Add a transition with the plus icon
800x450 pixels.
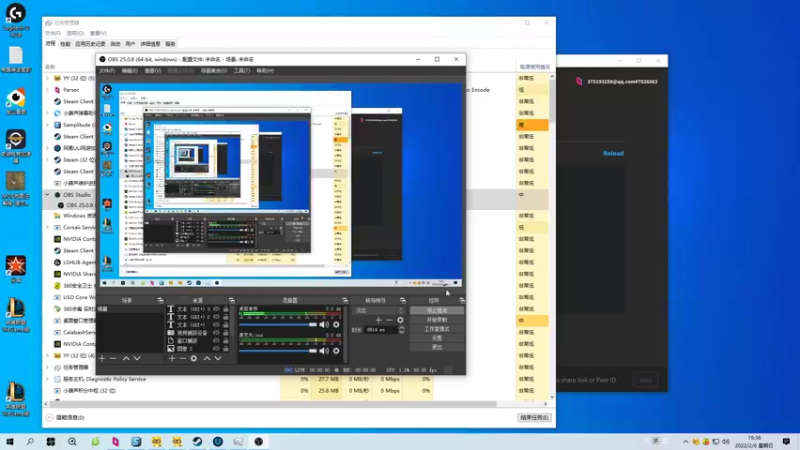[379, 320]
